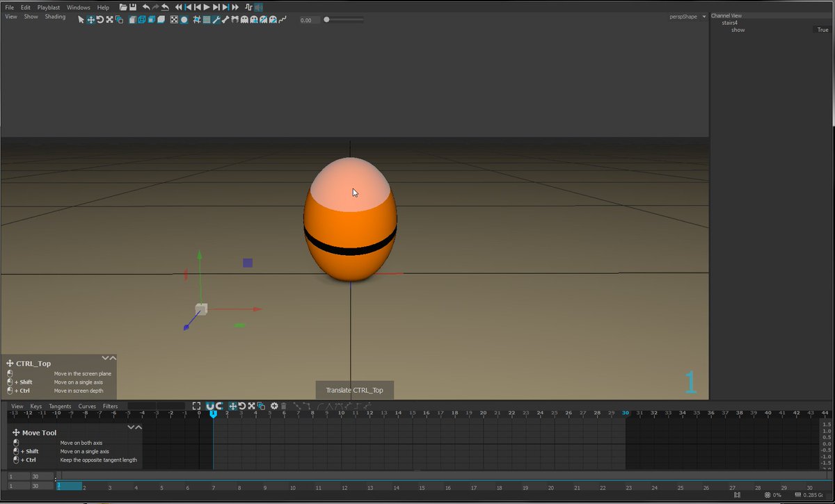This screenshot has width=835, height=504.
Task: Select the Scale tool in graph editor toolbar
Action: pyautogui.click(x=251, y=406)
